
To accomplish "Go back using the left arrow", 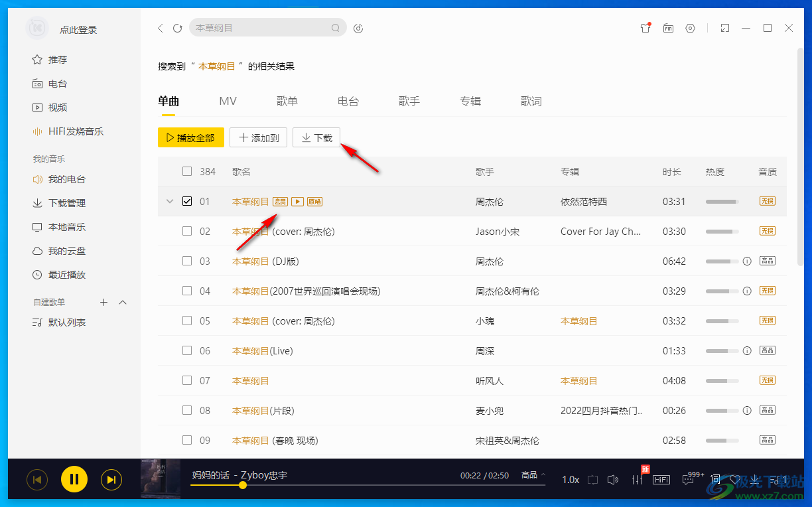I will (x=161, y=28).
